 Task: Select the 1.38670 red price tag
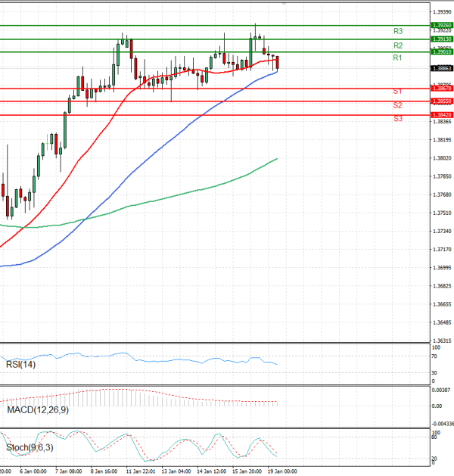pyautogui.click(x=441, y=89)
